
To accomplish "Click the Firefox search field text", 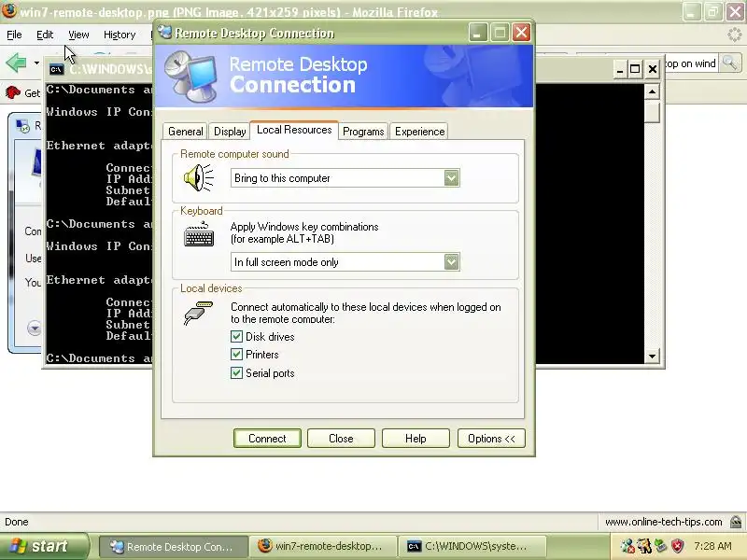I will tap(690, 63).
